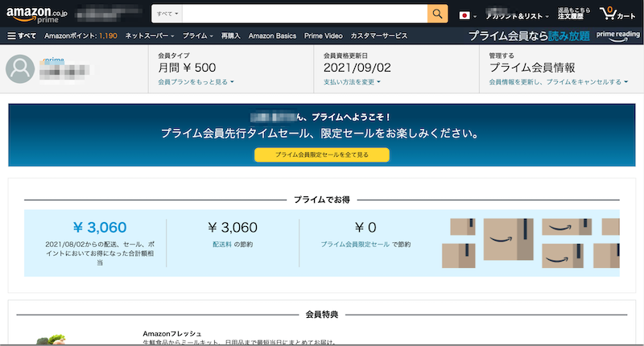Viewport: 644px width, 346px height.
Task: Click renewal date 2021/09/02
Action: tap(357, 68)
